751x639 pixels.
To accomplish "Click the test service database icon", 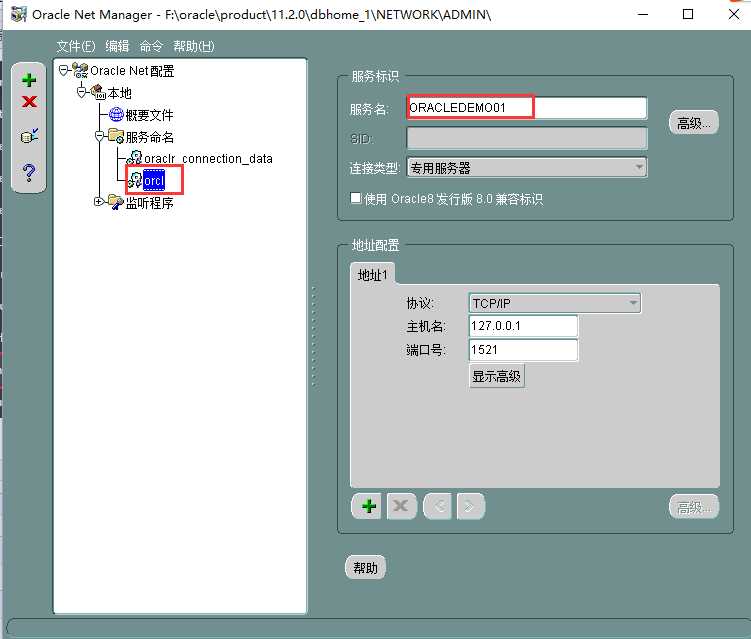I will pos(29,136).
